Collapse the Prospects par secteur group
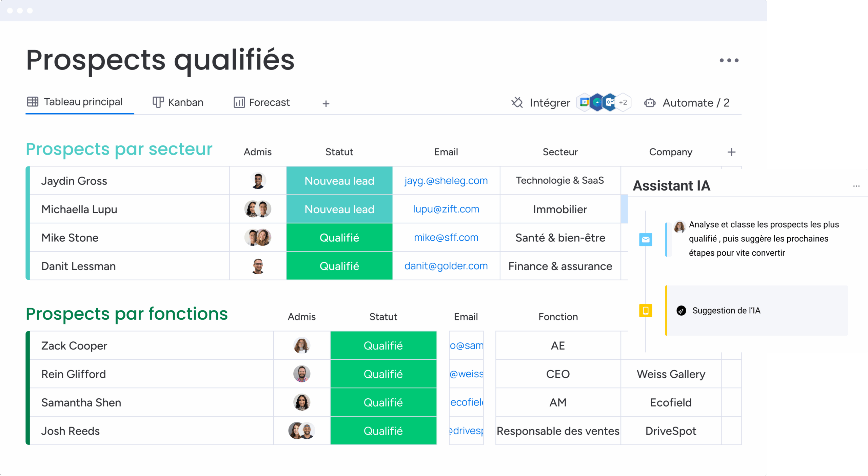Viewport: 868px width, 476px height. click(x=119, y=149)
